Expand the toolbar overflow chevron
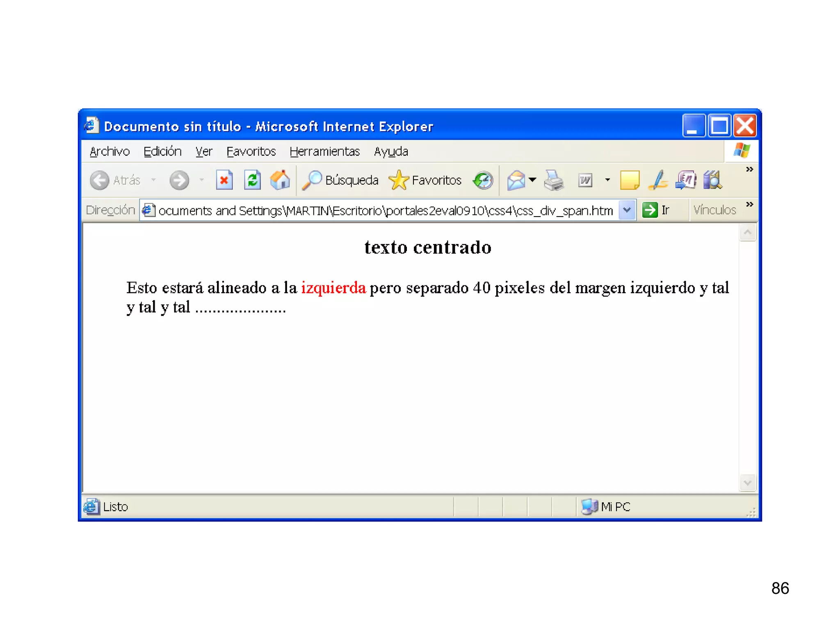The width and height of the screenshot is (840, 630). [749, 169]
